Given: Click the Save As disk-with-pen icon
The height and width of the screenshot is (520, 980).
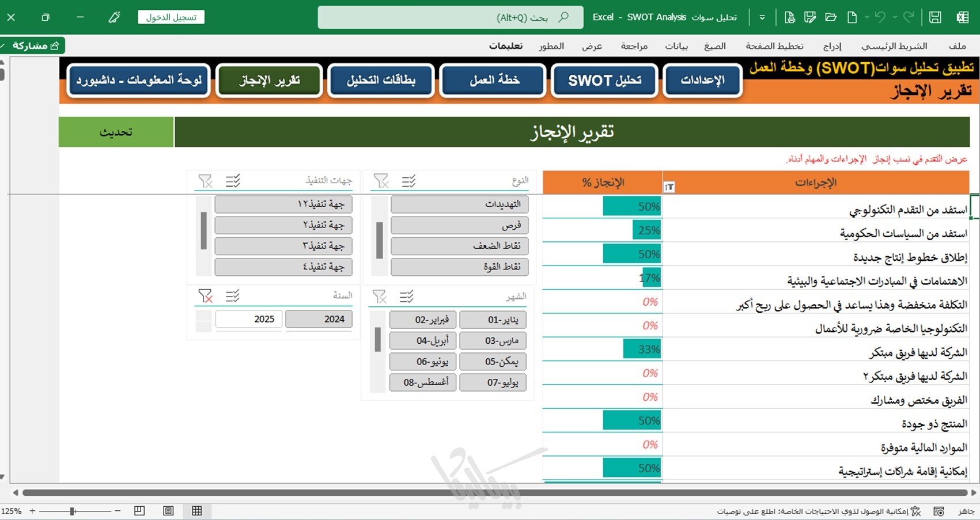Looking at the screenshot, I should point(810,17).
